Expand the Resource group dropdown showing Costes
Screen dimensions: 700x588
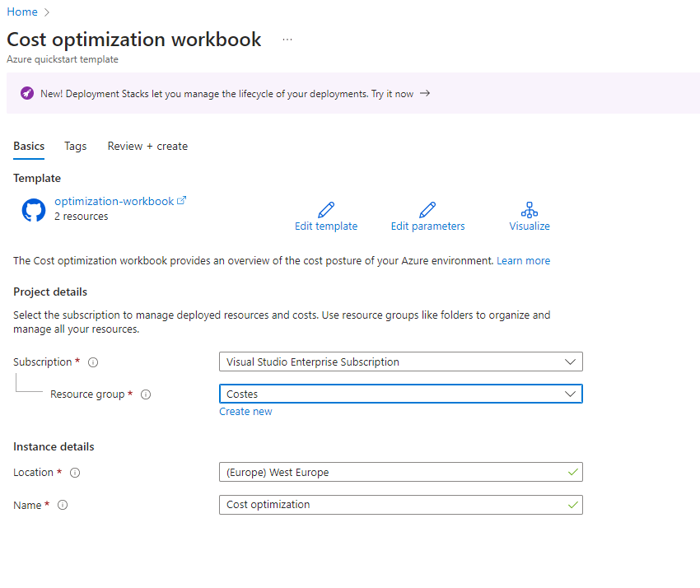click(x=400, y=394)
